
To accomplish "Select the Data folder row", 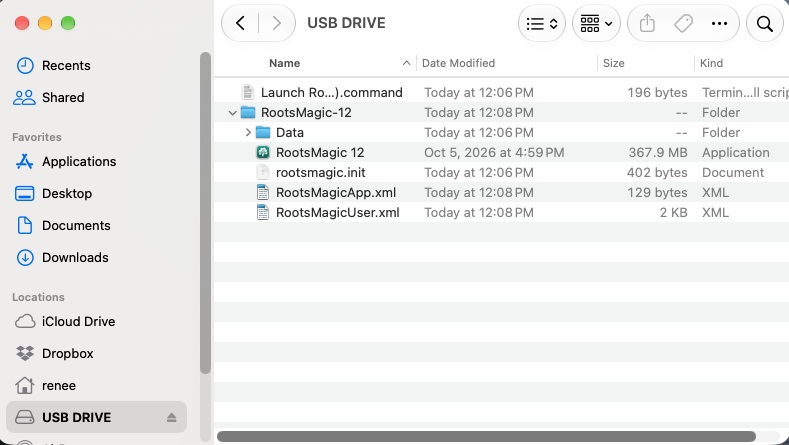I will pyautogui.click(x=501, y=132).
